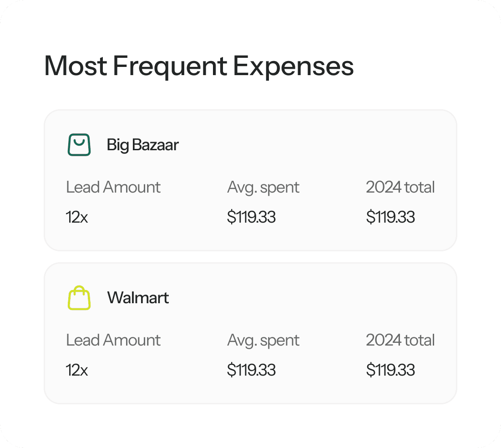
Task: Click 2024 total $119.33 in Walmart card
Action: 390,370
